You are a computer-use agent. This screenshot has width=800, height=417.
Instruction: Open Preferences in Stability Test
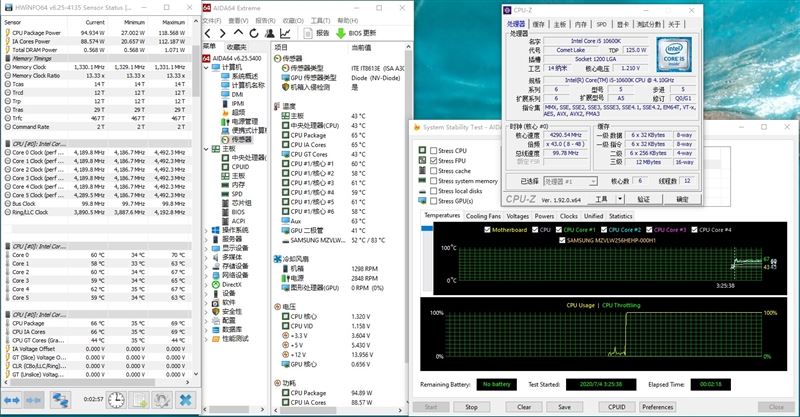(657, 407)
